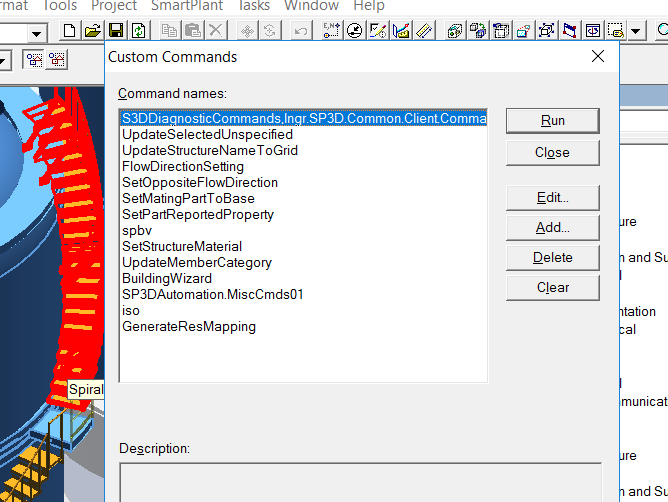This screenshot has height=502, width=668.
Task: Click the New document toolbar icon
Action: [x=69, y=31]
